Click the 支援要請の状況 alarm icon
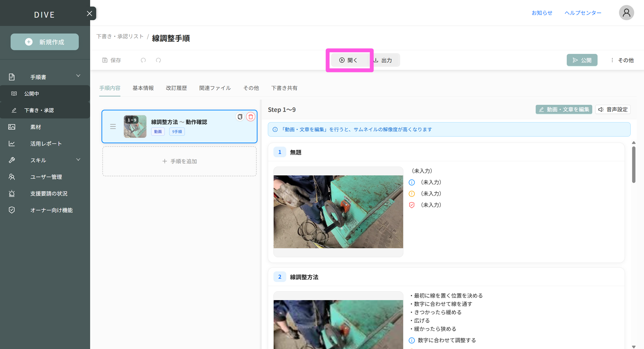Image resolution: width=644 pixels, height=349 pixels. 12,193
